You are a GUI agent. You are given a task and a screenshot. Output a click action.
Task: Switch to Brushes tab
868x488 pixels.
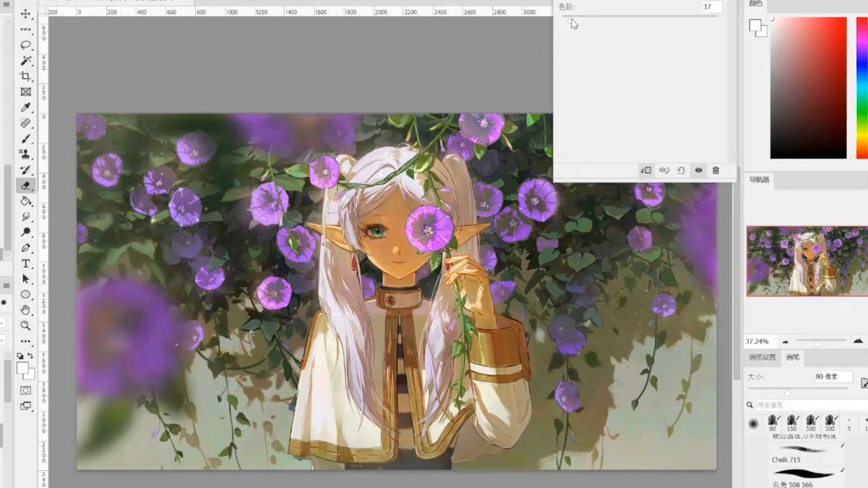(792, 357)
